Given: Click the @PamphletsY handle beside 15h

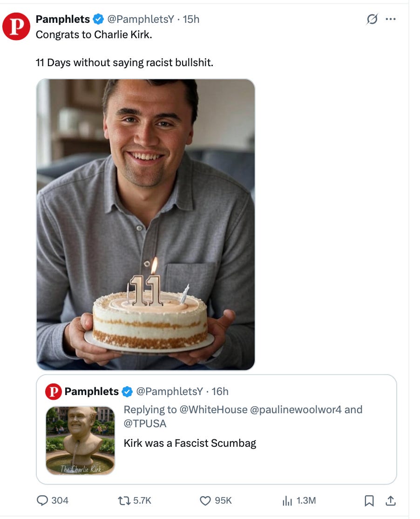Looking at the screenshot, I should click(141, 19).
